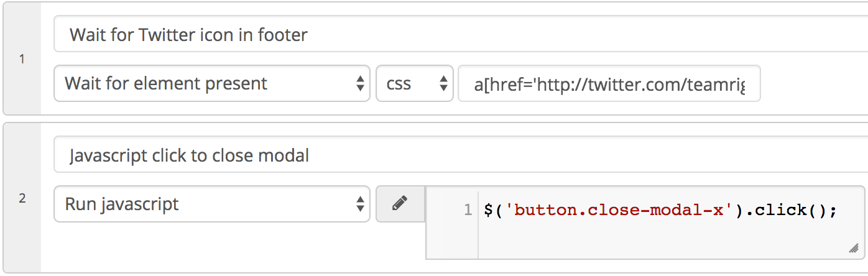Screen dimensions: 868x276
Task: Click the Wait for Twitter icon in footer field
Action: click(461, 34)
